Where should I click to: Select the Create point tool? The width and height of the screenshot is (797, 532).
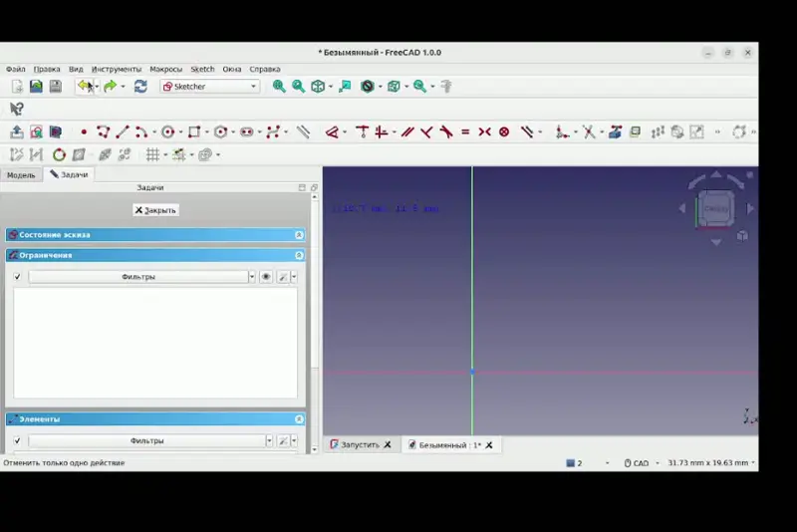coord(84,133)
